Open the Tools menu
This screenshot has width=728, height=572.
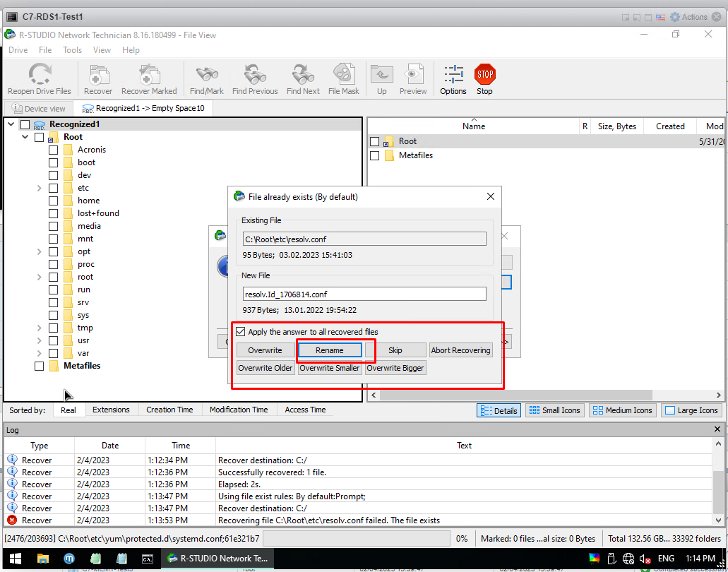72,50
